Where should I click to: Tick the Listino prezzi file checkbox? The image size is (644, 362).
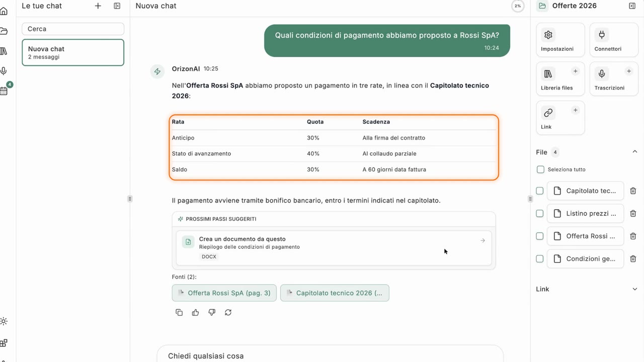(x=540, y=214)
